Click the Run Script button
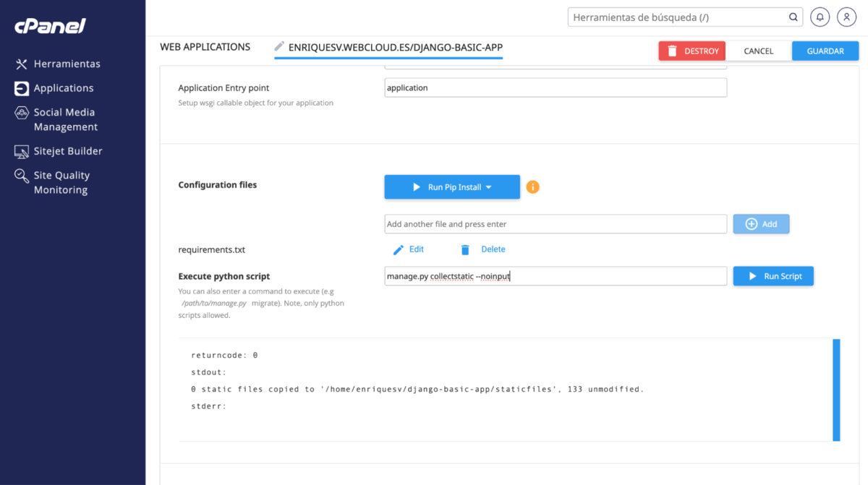 coord(773,276)
